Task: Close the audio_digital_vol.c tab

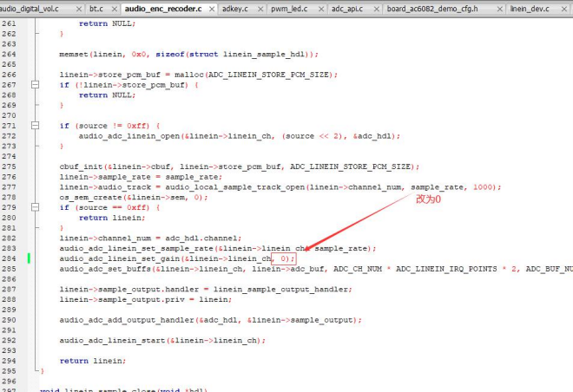Action: [78, 10]
